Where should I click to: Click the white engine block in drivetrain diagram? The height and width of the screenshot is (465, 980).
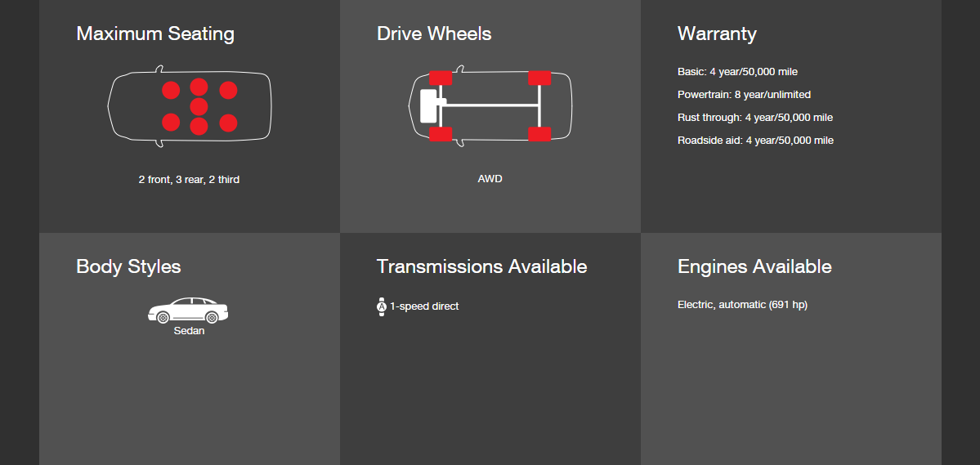click(428, 105)
